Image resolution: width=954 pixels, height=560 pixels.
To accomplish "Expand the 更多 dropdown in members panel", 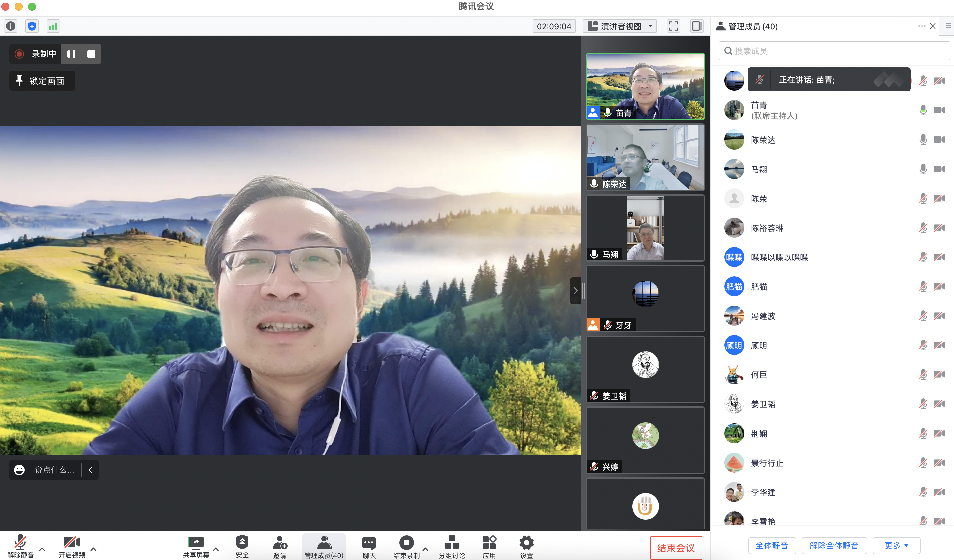I will 896,545.
